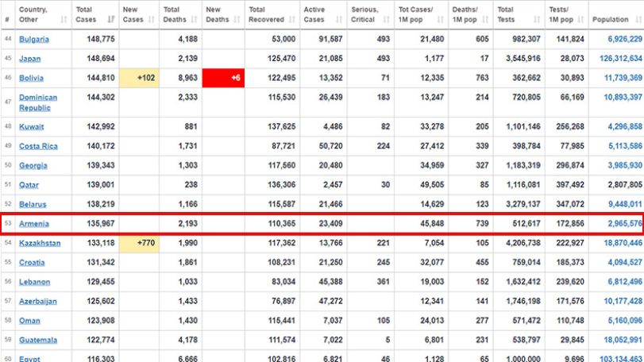Click the Kazakhstan link

40,243
